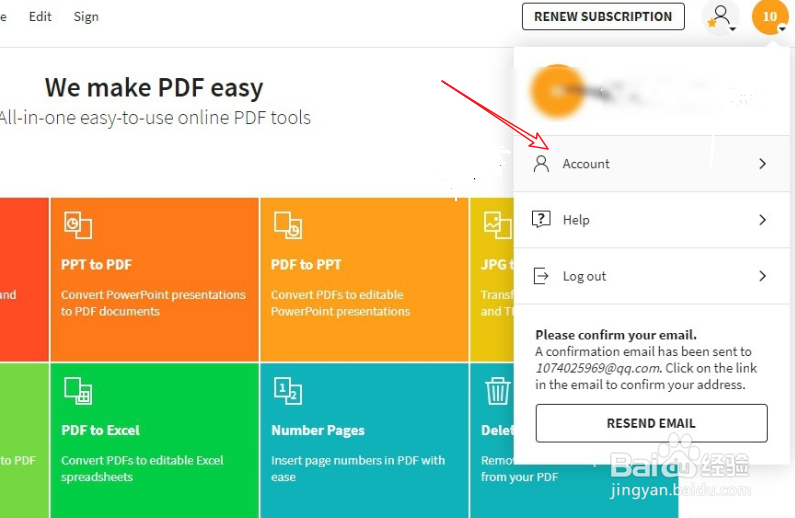This screenshot has height=518, width=795.
Task: Open the orange '10' avatar dropdown
Action: tap(770, 17)
